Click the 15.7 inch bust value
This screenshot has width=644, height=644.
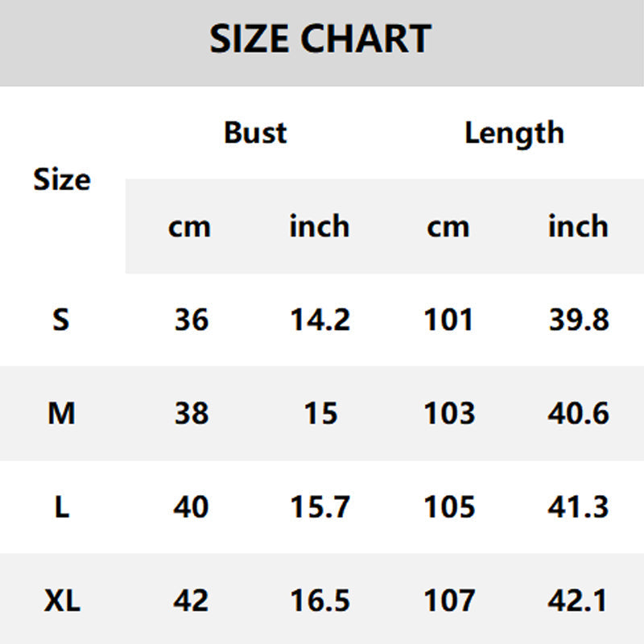click(x=320, y=507)
